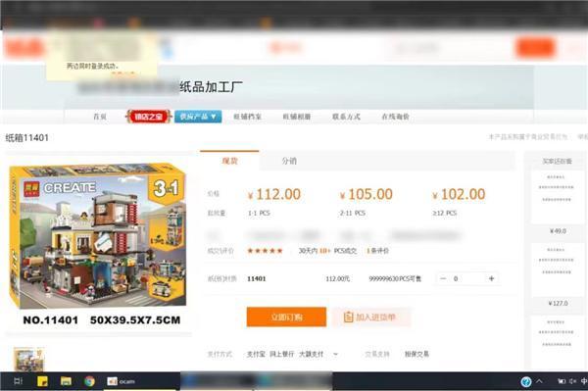The height and width of the screenshot is (391, 588).
Task: Click the clipboard icon in 加入进货单
Action: [x=348, y=318]
